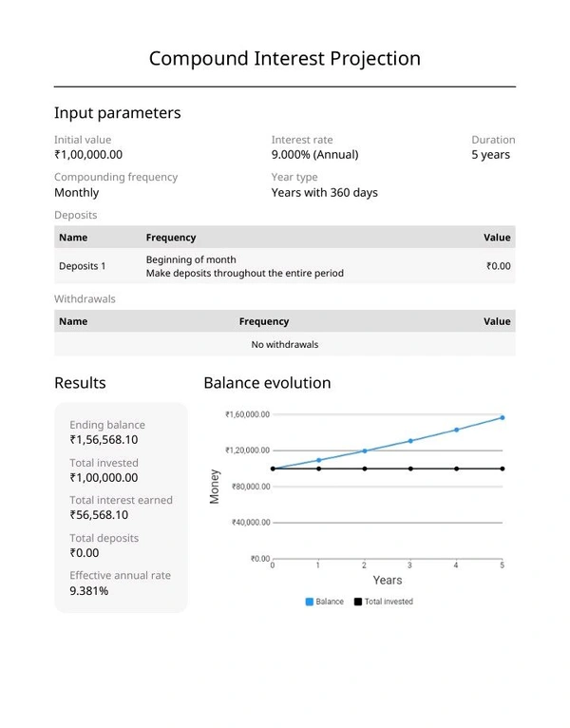Select the 9.000% (Annual) interest rate value
The width and height of the screenshot is (570, 728).
314,155
